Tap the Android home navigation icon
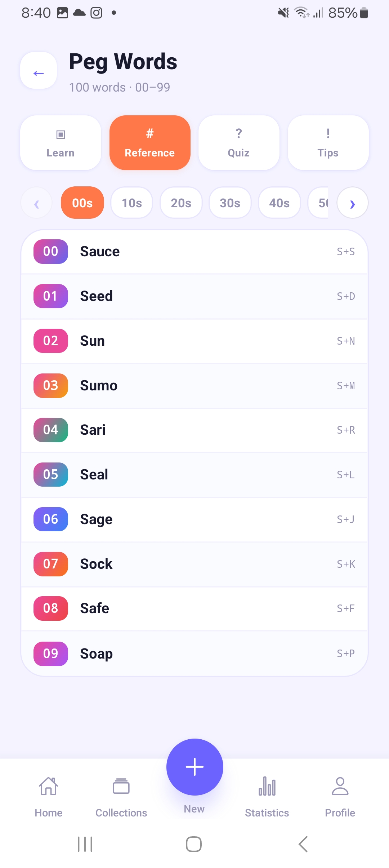Image resolution: width=389 pixels, height=868 pixels. coord(194,844)
